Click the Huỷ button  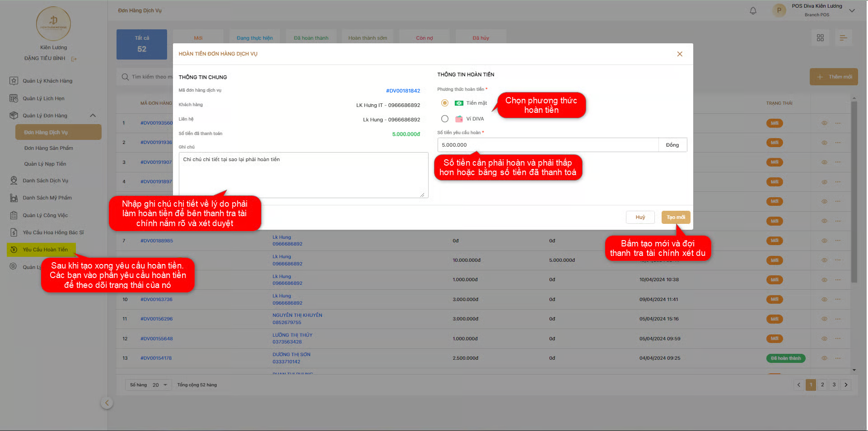(x=640, y=218)
